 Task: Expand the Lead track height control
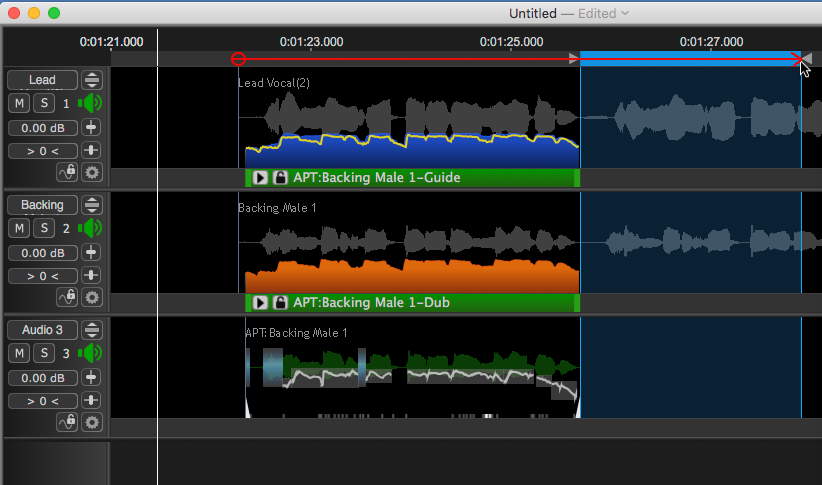pyautogui.click(x=92, y=80)
